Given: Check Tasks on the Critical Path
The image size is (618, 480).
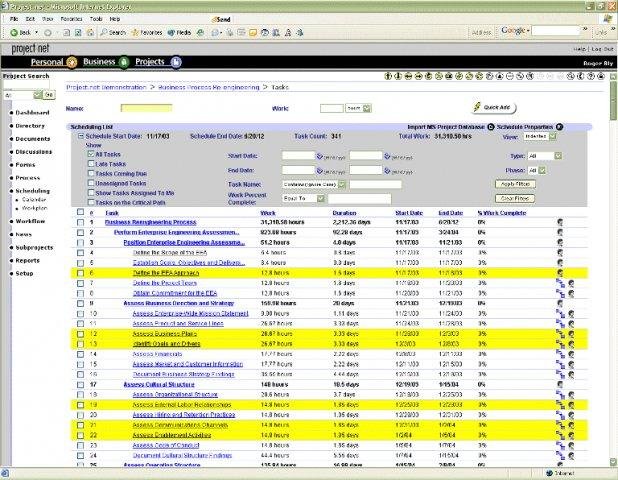Looking at the screenshot, I should pyautogui.click(x=89, y=200).
